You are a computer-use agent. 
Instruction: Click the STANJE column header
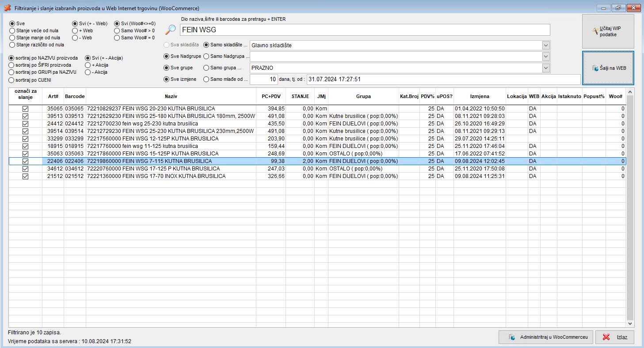point(300,96)
